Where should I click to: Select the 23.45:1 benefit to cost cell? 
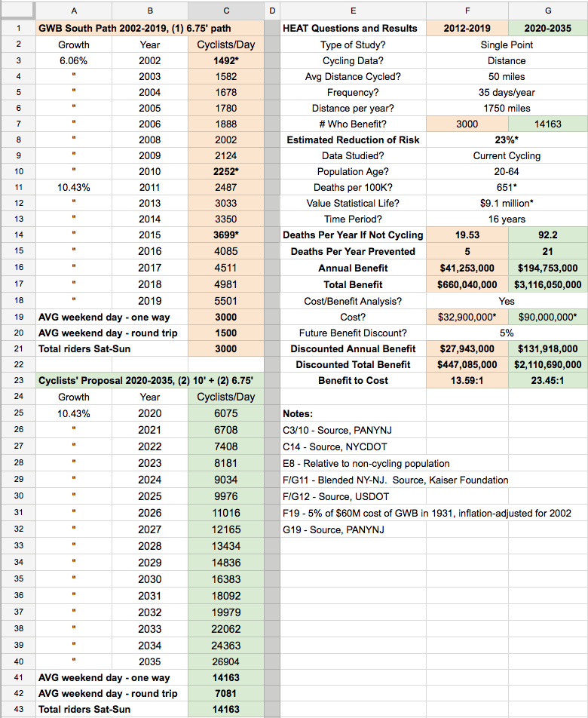(547, 380)
